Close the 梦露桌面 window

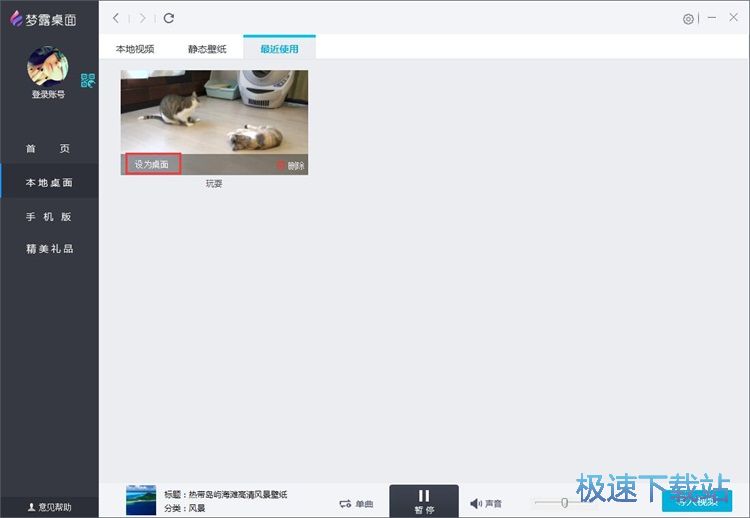(733, 17)
